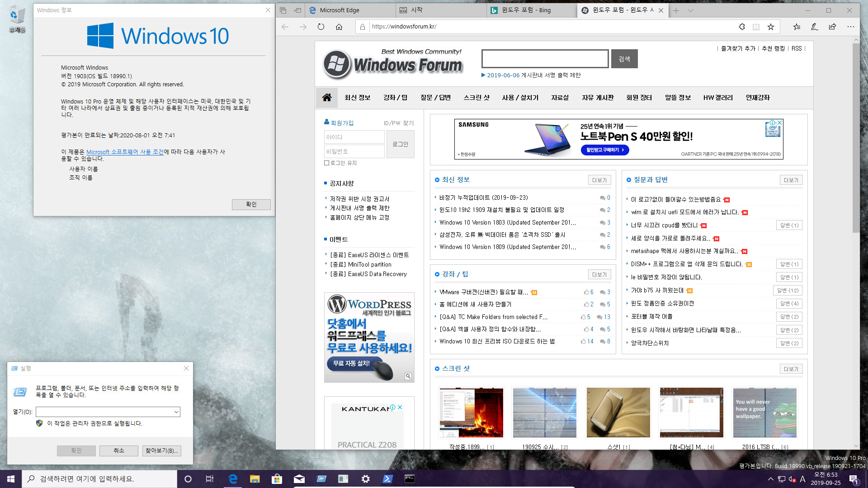Click the 로그인 button
The image size is (868, 488).
[x=400, y=144]
